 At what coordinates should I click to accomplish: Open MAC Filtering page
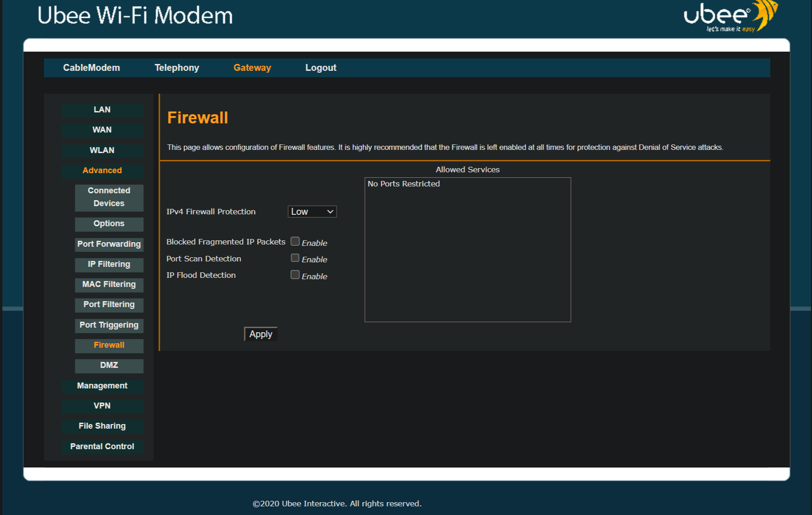tap(109, 284)
